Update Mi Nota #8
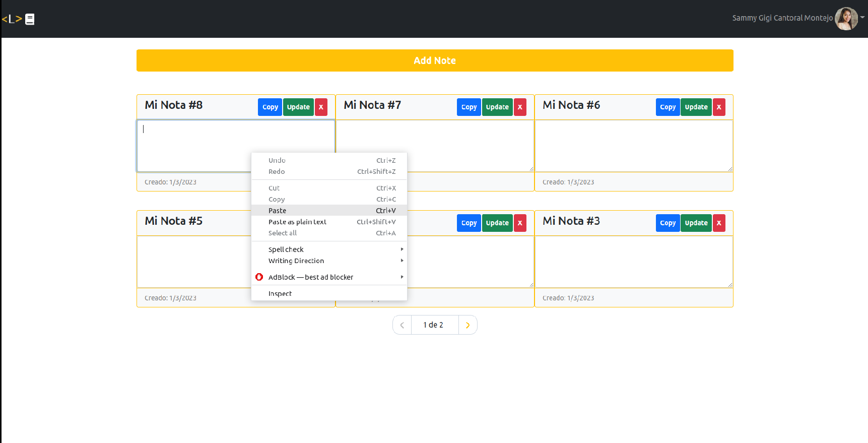 point(298,107)
